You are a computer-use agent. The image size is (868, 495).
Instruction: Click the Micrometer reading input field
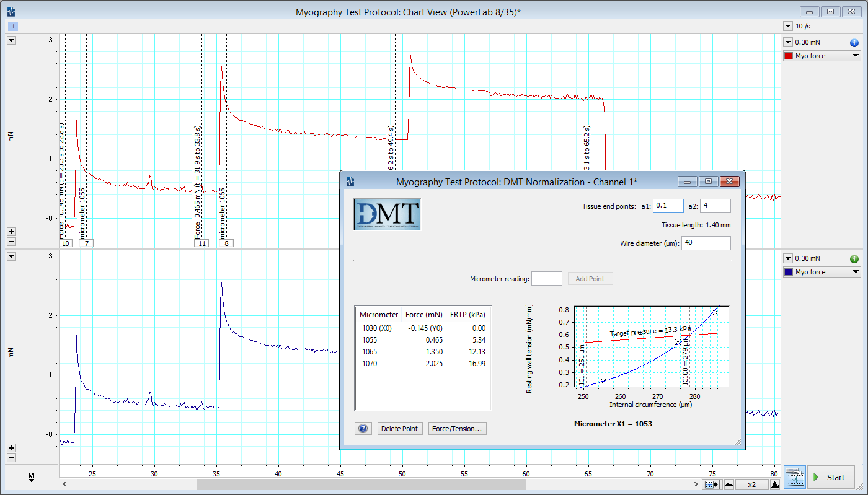[x=546, y=278]
